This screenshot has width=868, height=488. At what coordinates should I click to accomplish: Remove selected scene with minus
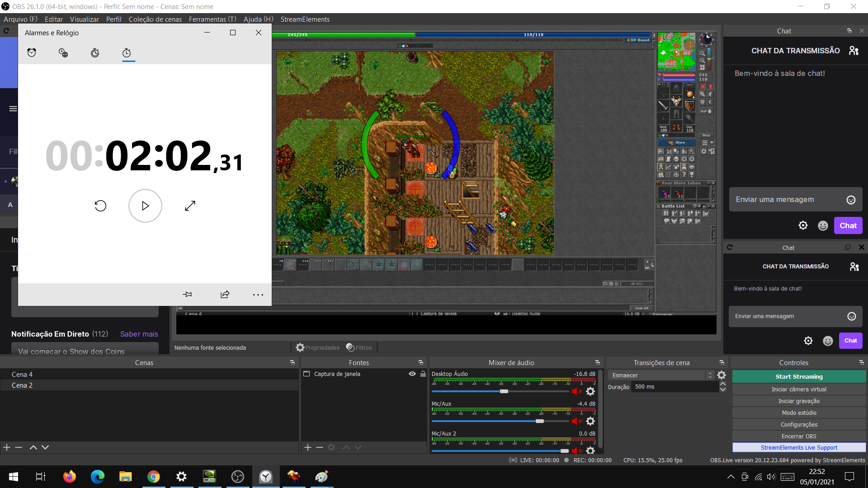pyautogui.click(x=19, y=447)
